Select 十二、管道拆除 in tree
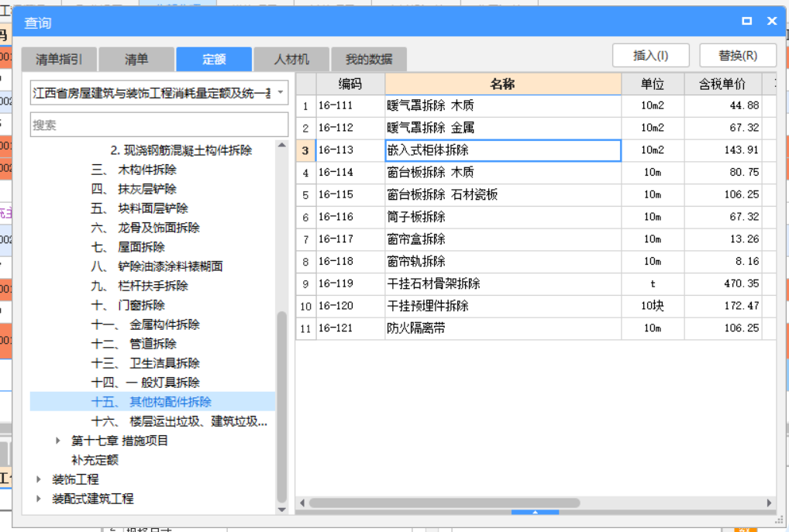The image size is (789, 532). [x=133, y=344]
